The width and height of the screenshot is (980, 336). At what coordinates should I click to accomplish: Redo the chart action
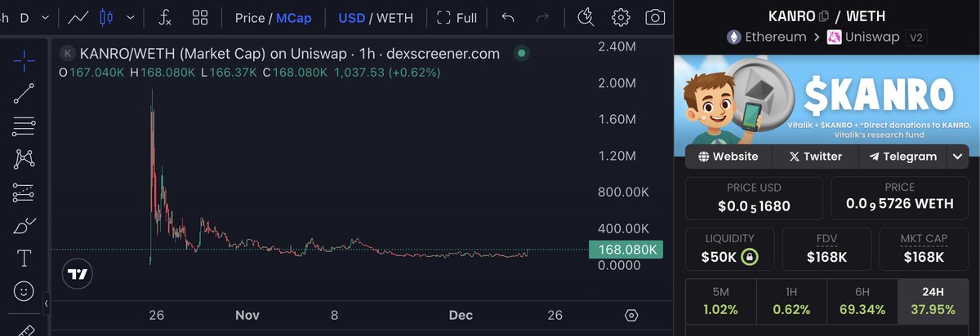click(542, 17)
